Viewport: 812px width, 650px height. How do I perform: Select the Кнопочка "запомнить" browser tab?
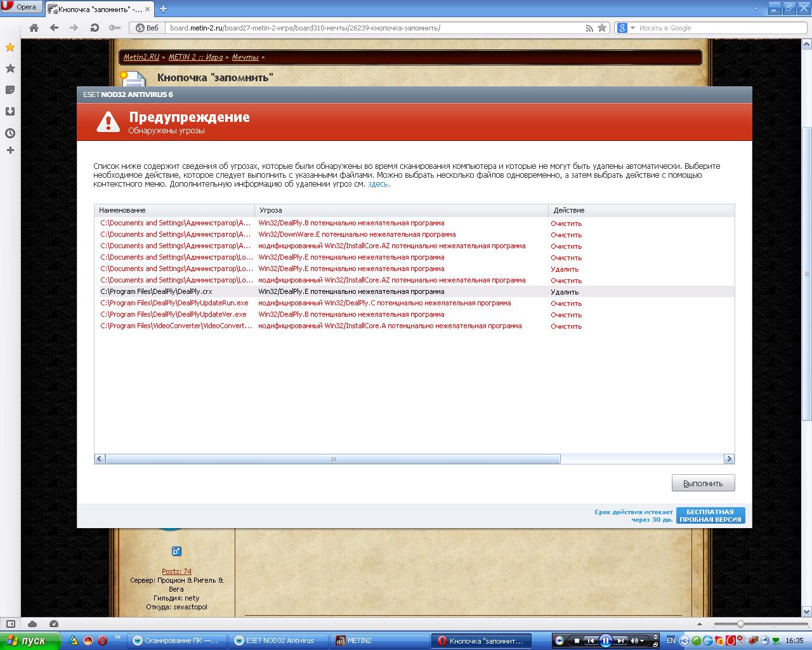(x=100, y=9)
